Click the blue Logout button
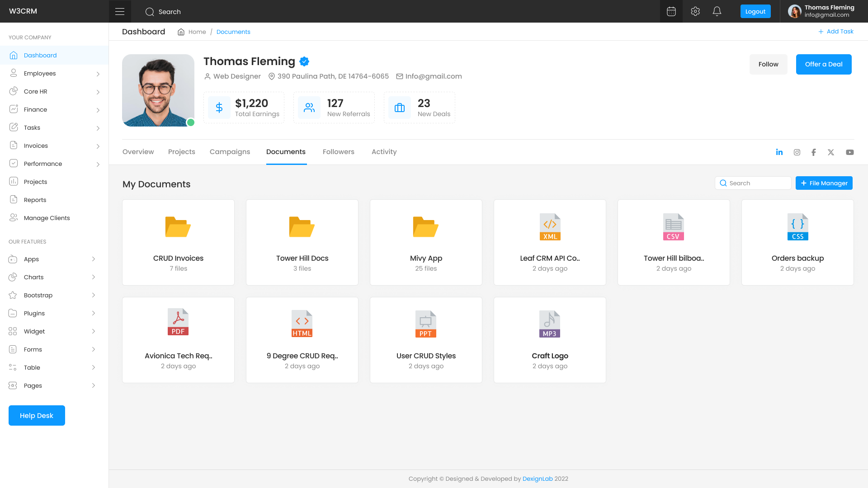 (x=755, y=11)
